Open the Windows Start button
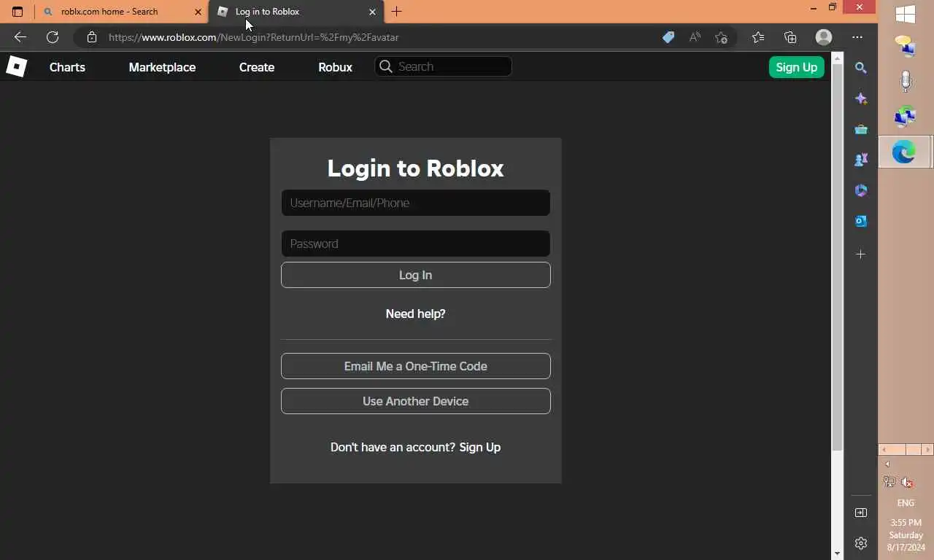The height and width of the screenshot is (560, 934). coord(906,15)
